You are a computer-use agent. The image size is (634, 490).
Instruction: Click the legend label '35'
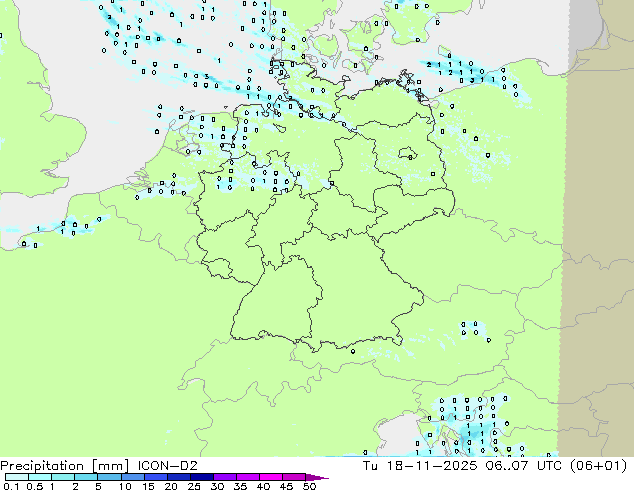click(x=241, y=486)
